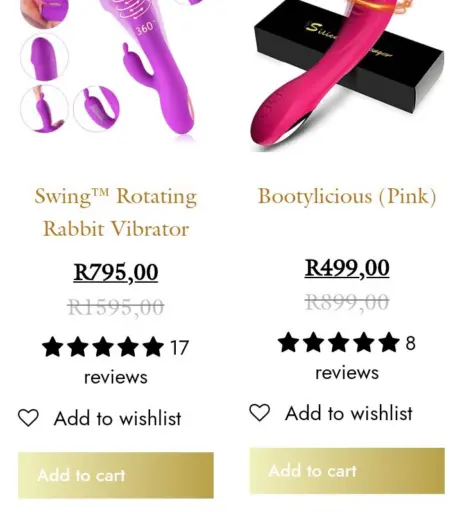
Task: Select the bottom-left circular thumbnail of purple product
Action: click(x=44, y=109)
